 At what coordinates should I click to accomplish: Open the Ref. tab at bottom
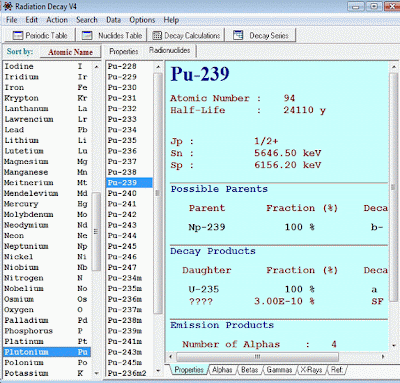337,370
